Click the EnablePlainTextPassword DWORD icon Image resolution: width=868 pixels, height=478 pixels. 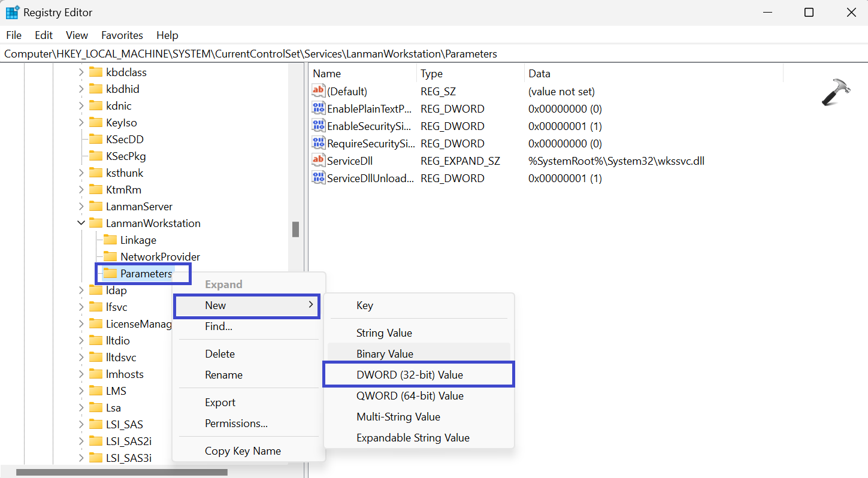pos(318,108)
